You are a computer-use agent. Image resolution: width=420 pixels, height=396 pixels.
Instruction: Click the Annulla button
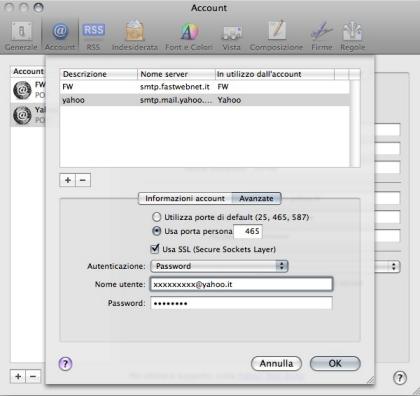[276, 363]
